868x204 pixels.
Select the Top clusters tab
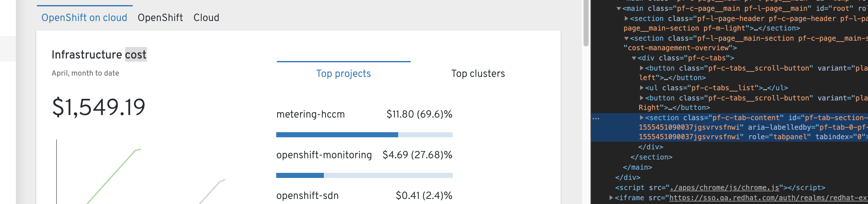tap(478, 73)
